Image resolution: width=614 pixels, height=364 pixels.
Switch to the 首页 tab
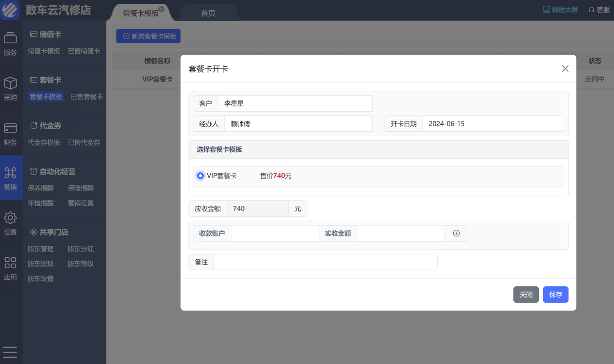tap(208, 13)
